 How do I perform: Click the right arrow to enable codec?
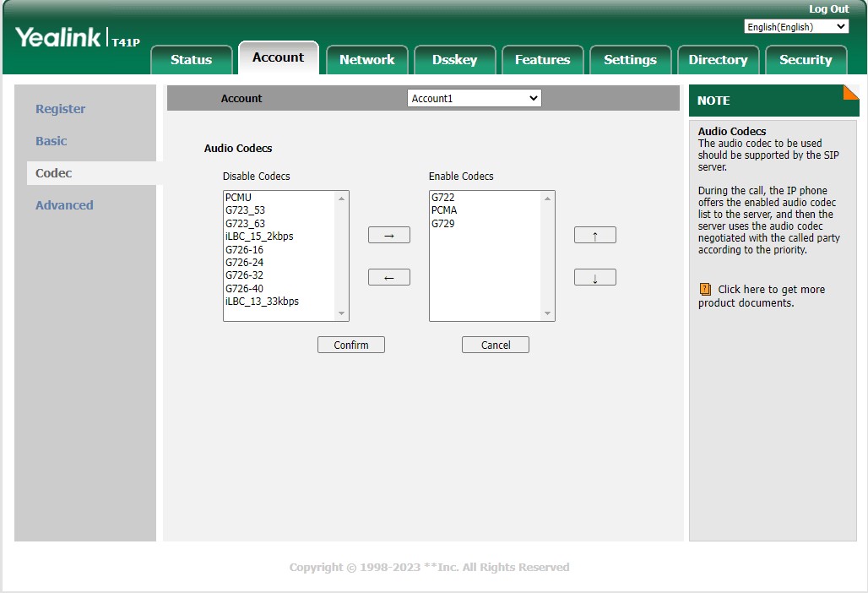388,235
